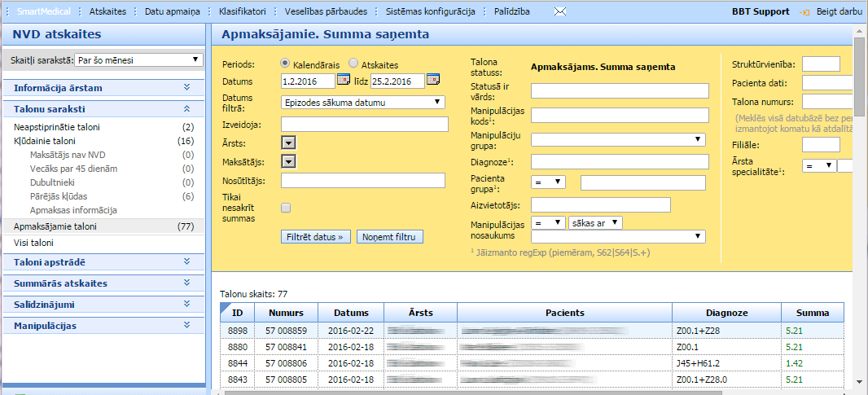Click the Ārsts selector arrow button
This screenshot has height=395, width=868.
[287, 143]
